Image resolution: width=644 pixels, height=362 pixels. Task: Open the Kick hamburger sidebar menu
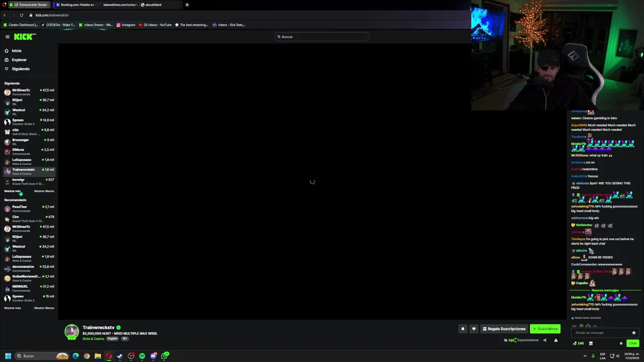[8, 37]
